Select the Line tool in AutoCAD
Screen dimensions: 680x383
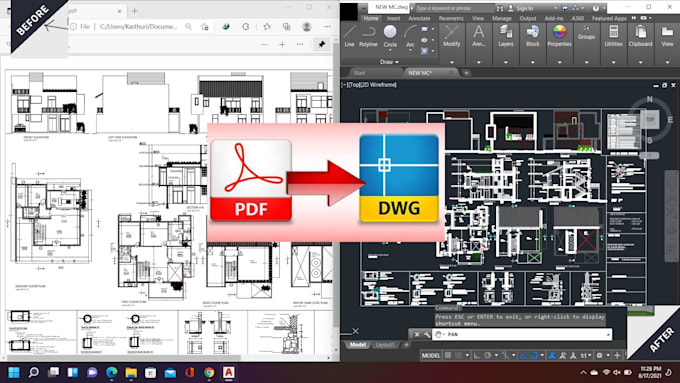[x=349, y=36]
